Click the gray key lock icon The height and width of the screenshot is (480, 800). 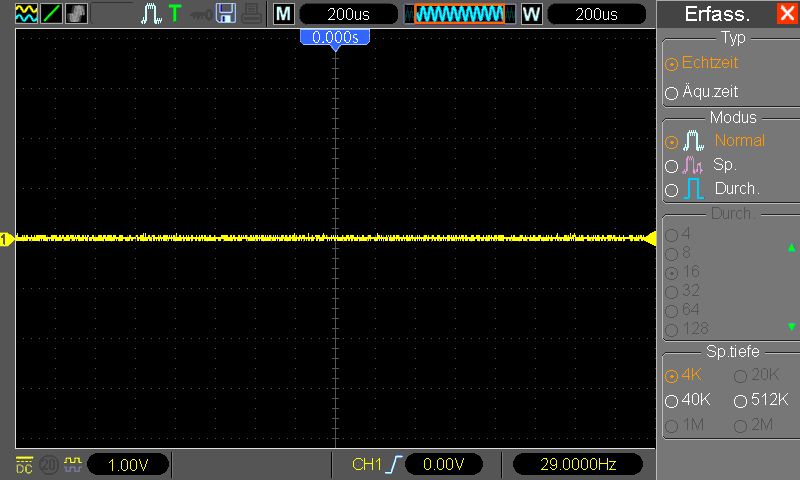coord(201,15)
